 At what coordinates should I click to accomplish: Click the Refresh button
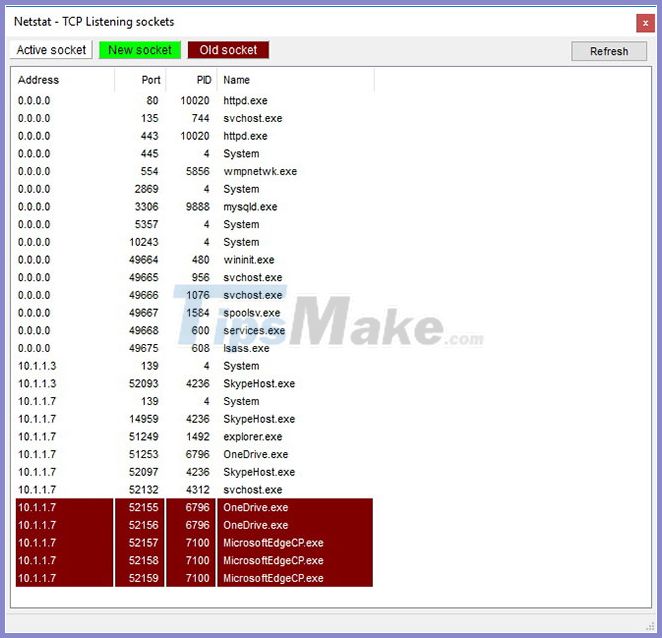608,51
